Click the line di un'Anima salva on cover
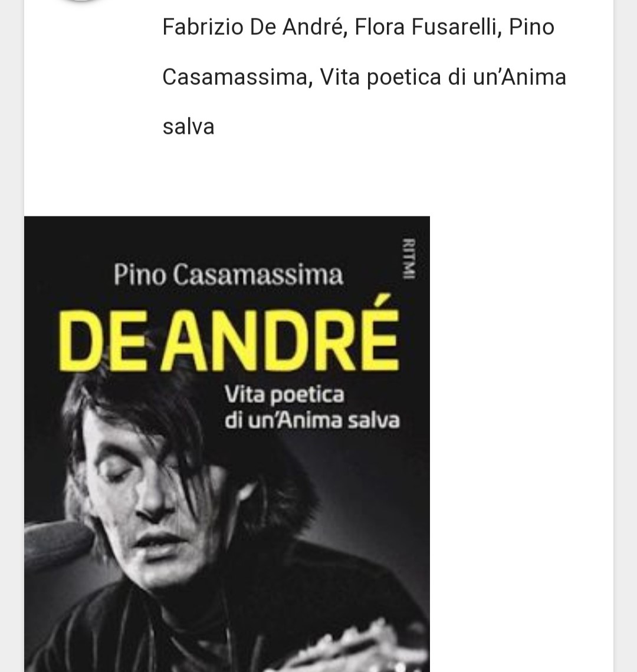This screenshot has width=637, height=672. click(x=312, y=420)
